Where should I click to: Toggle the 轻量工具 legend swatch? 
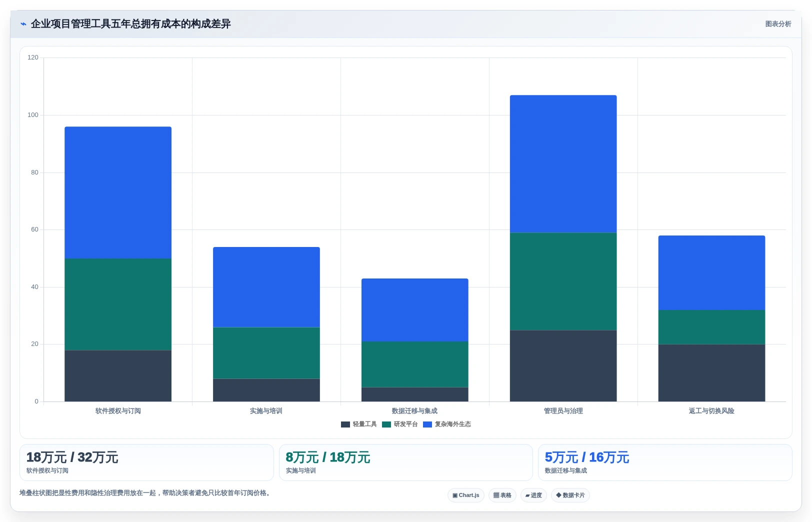coord(345,424)
